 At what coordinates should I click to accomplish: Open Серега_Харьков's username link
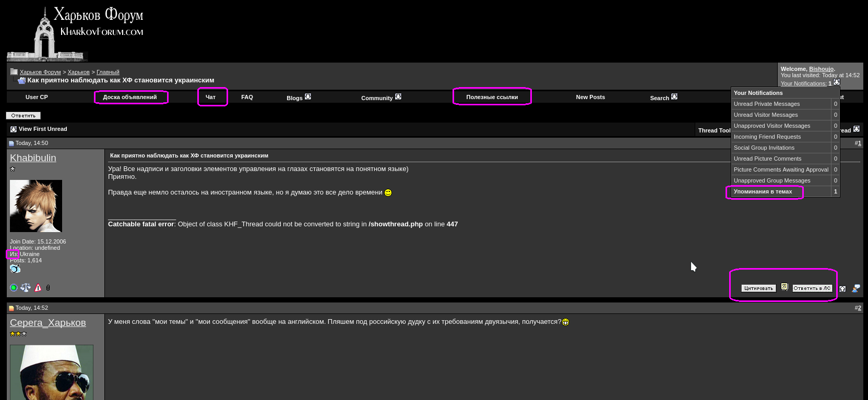click(x=48, y=323)
